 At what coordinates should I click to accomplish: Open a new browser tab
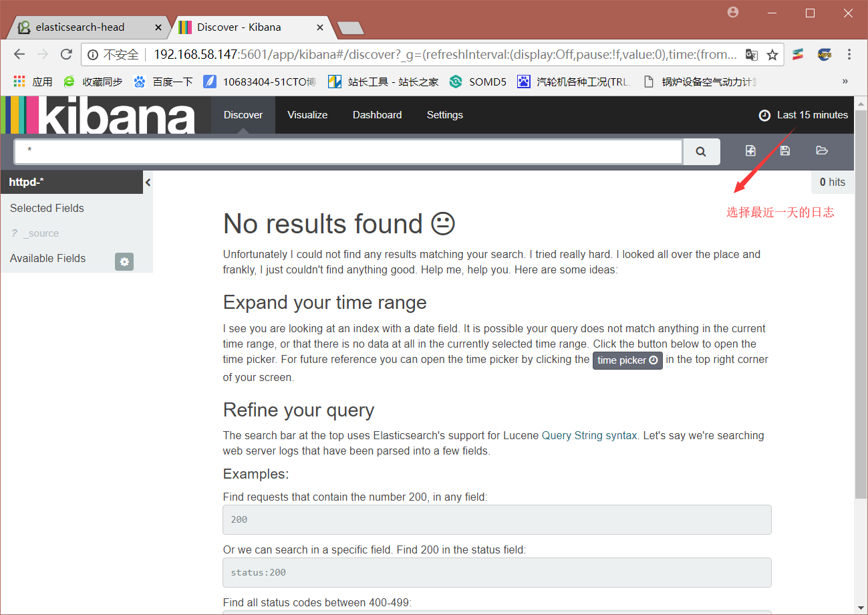[x=350, y=27]
